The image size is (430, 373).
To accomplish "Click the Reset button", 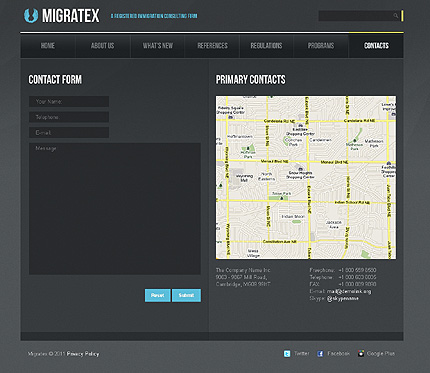I will (x=158, y=295).
